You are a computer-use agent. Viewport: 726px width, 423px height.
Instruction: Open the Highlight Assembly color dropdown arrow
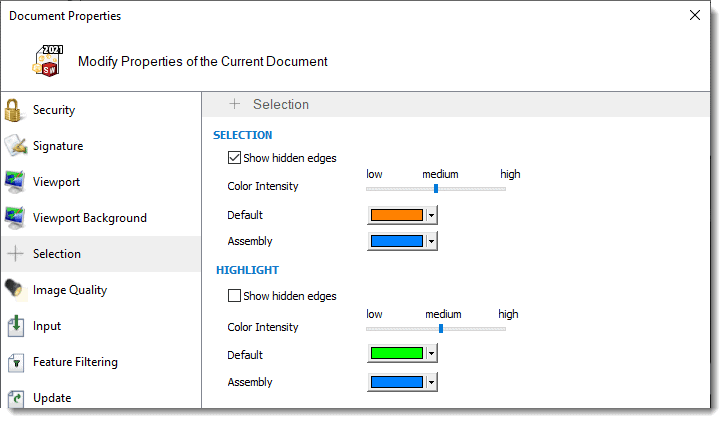pos(431,382)
